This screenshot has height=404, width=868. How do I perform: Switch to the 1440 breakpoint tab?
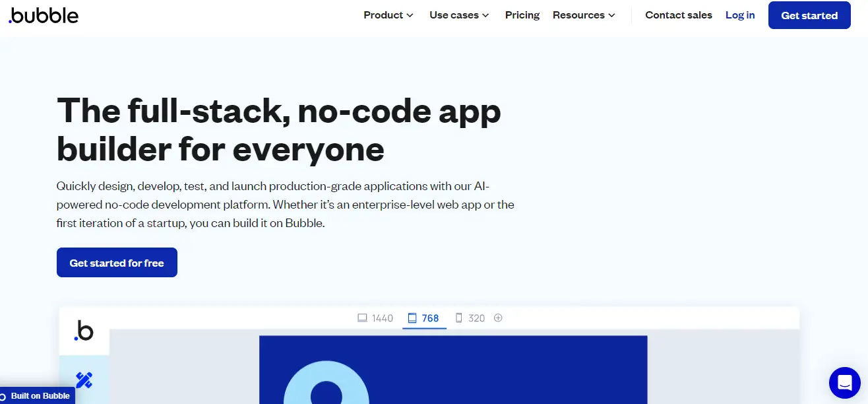coord(375,318)
